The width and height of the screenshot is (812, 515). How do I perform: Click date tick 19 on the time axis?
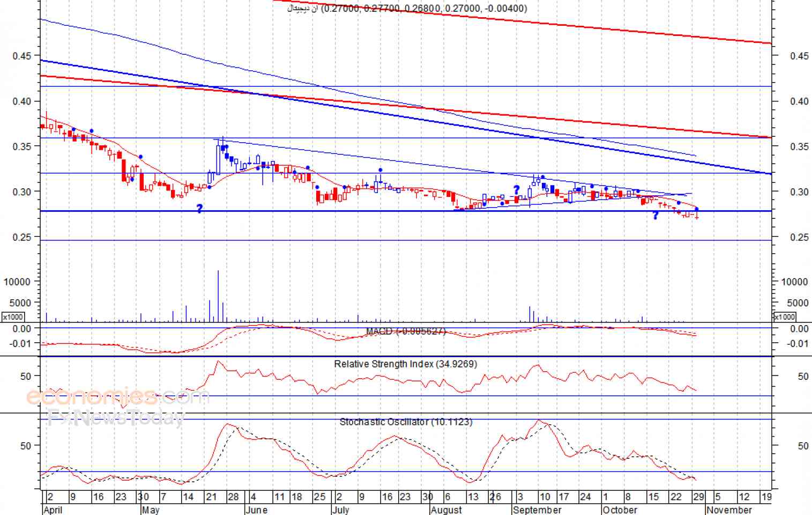tap(766, 497)
